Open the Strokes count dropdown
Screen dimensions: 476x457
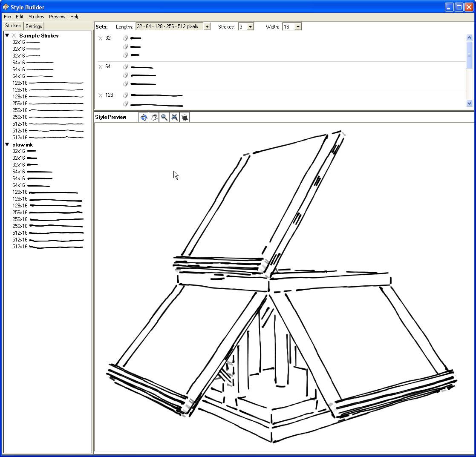[250, 27]
